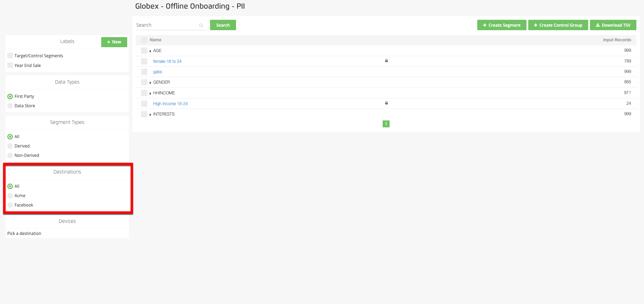Pick the Facebook destination
The width and height of the screenshot is (644, 304).
click(x=10, y=205)
